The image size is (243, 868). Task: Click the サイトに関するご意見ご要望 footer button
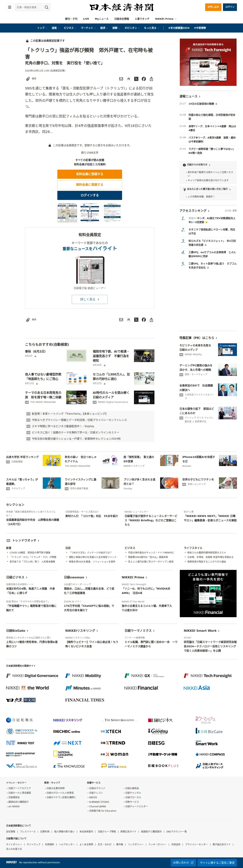pyautogui.click(x=217, y=863)
